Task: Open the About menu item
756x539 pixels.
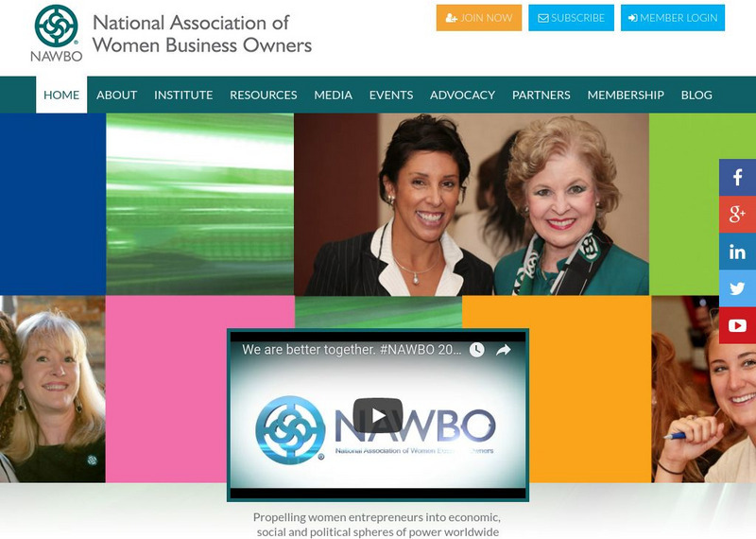Action: (116, 95)
